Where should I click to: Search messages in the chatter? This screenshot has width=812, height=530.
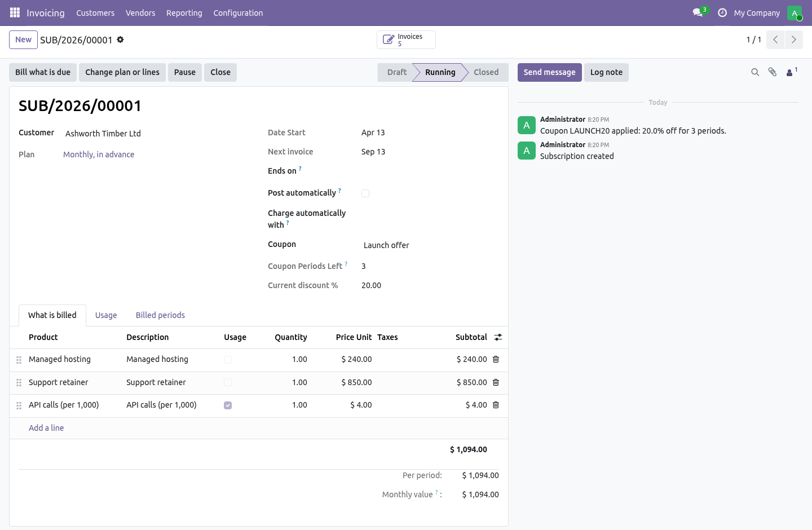pos(755,72)
